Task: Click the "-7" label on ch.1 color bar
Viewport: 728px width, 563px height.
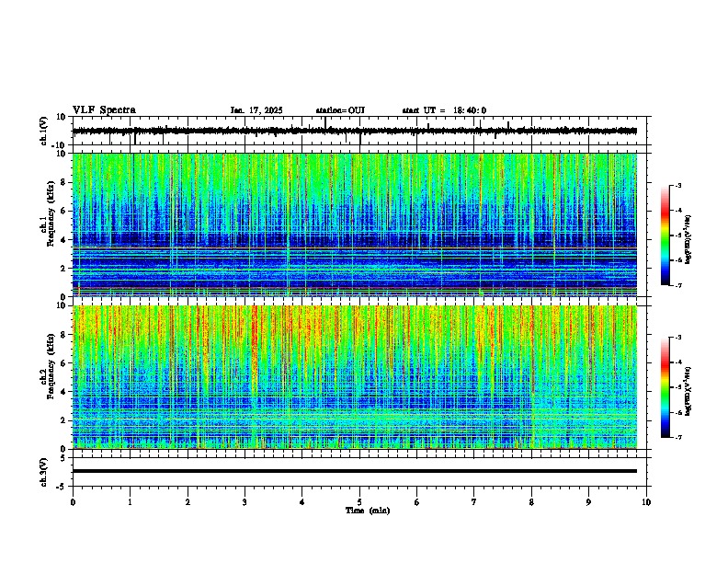Action: click(678, 285)
